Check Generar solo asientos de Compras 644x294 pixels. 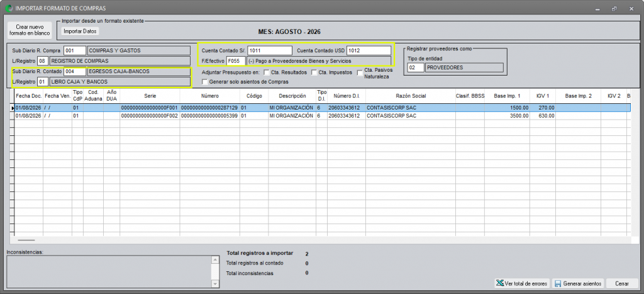(x=204, y=82)
